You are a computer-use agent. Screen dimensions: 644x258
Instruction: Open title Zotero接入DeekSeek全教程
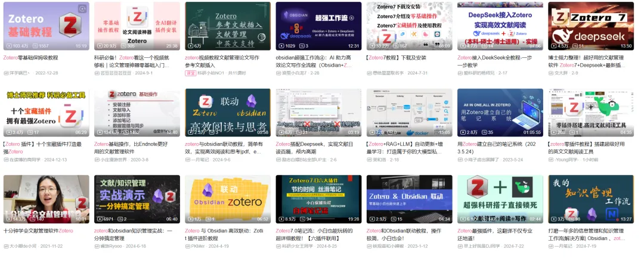494,61
